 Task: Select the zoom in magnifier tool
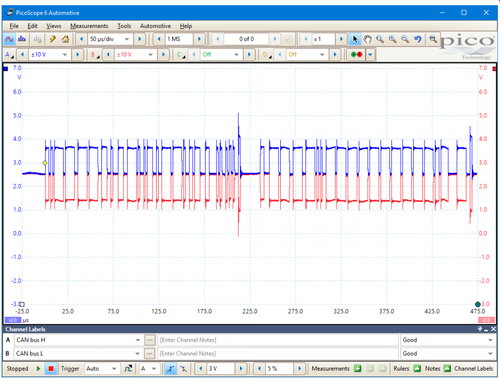coord(393,39)
